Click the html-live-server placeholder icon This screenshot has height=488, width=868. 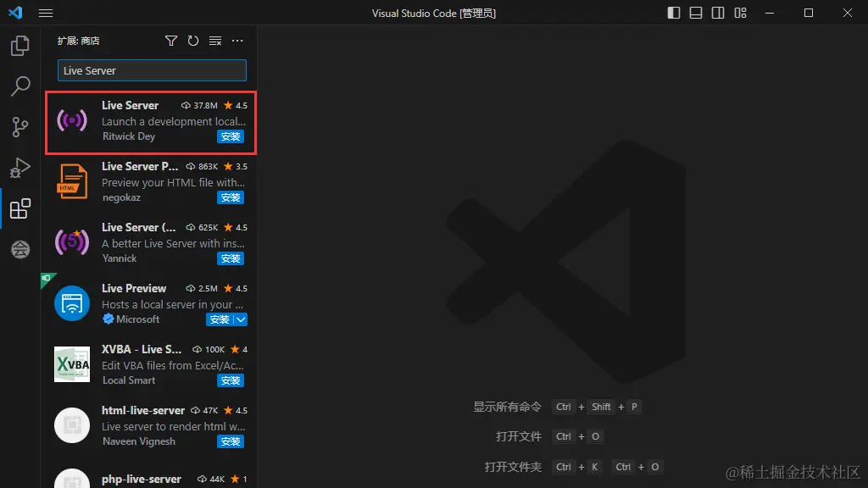point(72,425)
